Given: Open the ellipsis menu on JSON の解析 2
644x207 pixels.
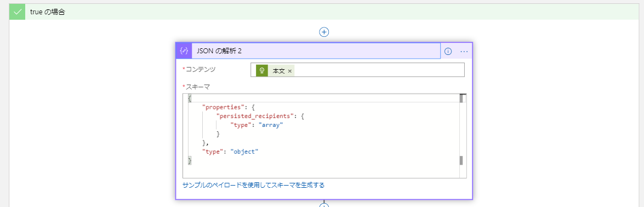Looking at the screenshot, I should pyautogui.click(x=464, y=52).
